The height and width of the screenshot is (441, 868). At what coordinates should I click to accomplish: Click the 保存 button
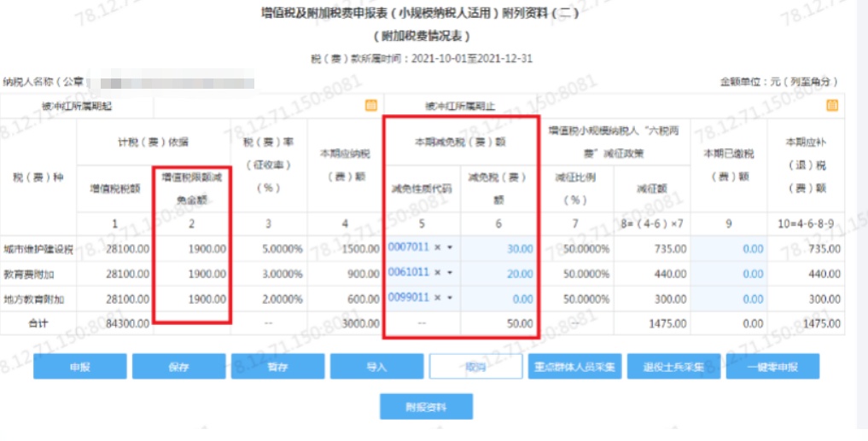(178, 366)
